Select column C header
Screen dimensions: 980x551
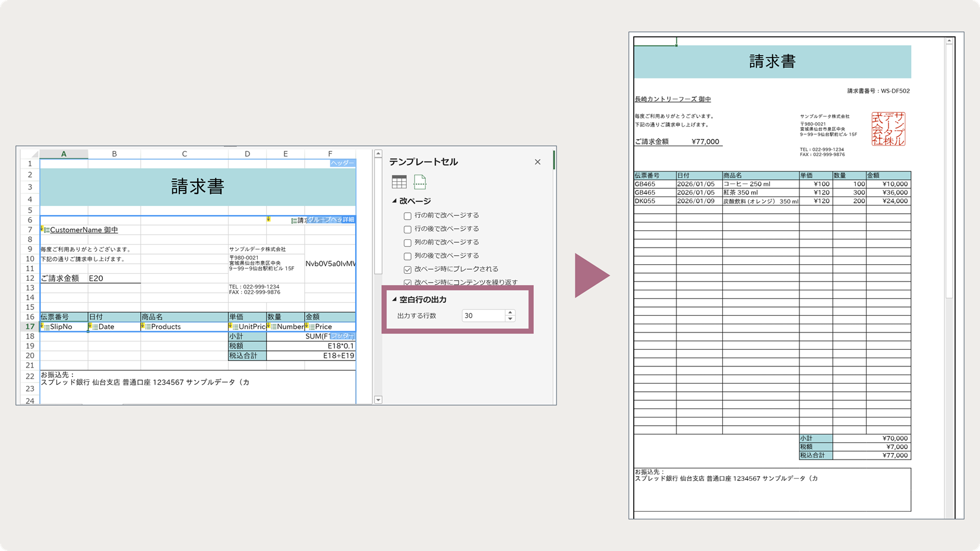[x=184, y=154]
